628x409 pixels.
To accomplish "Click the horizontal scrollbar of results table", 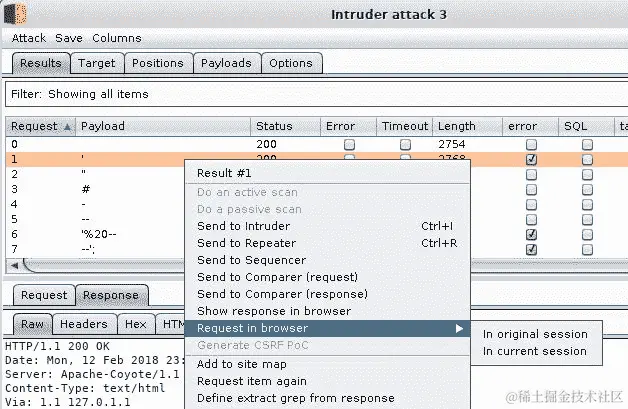I will (104, 265).
